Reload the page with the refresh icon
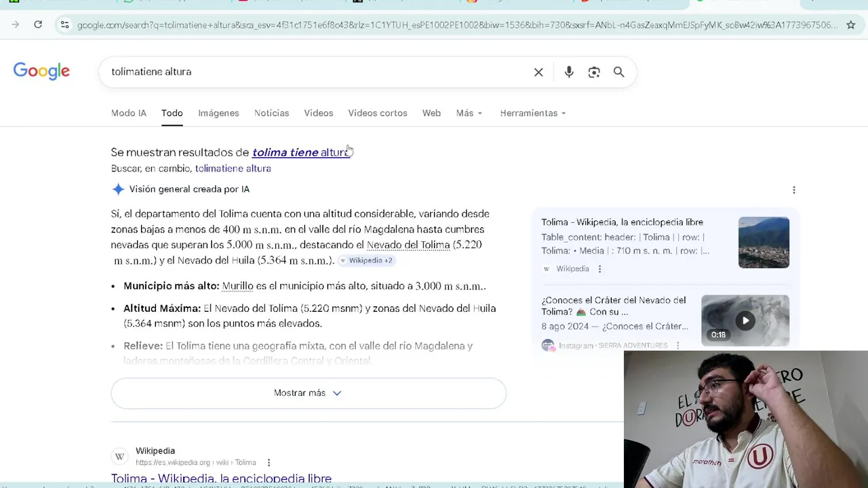The width and height of the screenshot is (868, 488). (x=38, y=25)
